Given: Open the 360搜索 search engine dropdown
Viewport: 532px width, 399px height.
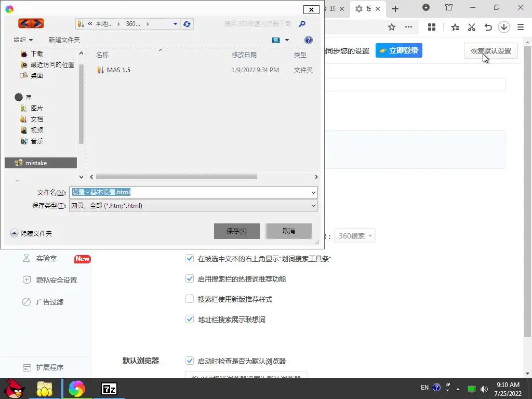Looking at the screenshot, I should (355, 236).
